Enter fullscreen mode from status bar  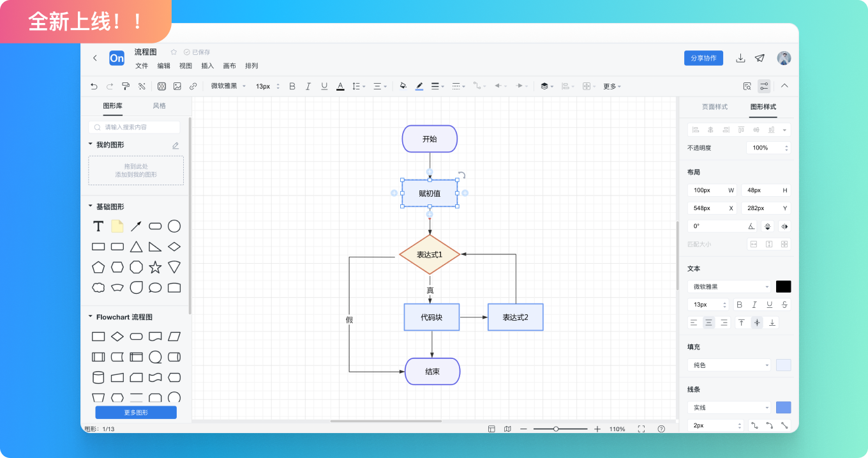641,429
